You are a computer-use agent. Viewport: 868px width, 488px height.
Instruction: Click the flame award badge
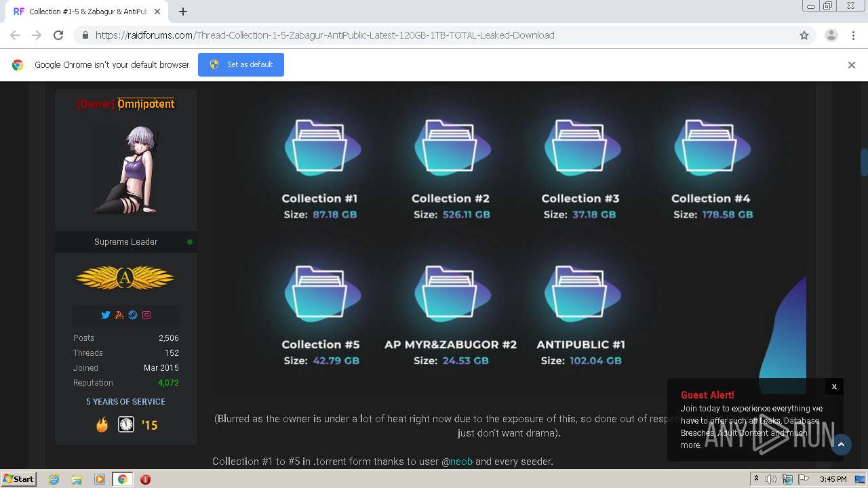coord(102,425)
